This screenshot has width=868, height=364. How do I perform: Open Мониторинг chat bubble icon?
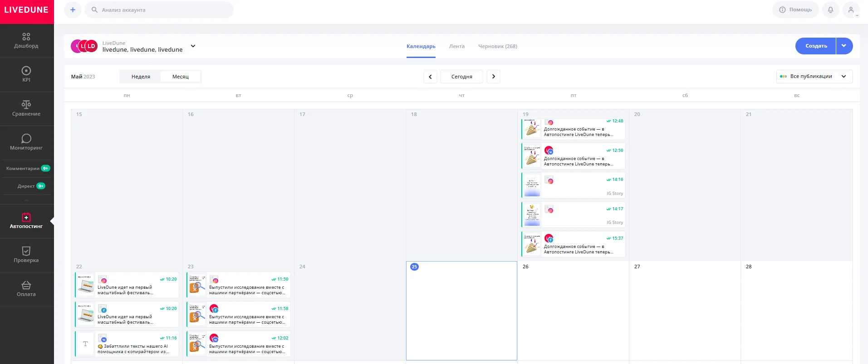tap(26, 139)
